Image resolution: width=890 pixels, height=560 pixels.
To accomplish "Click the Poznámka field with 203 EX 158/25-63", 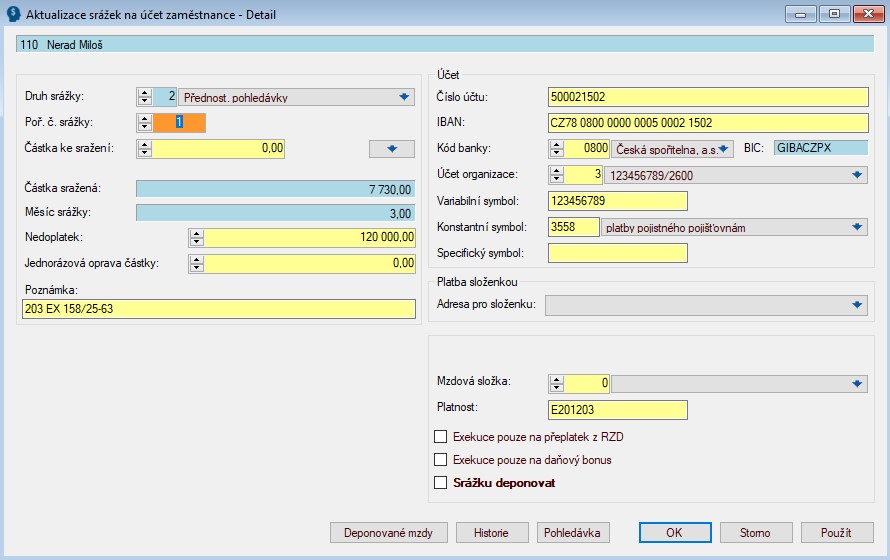I will 219,309.
